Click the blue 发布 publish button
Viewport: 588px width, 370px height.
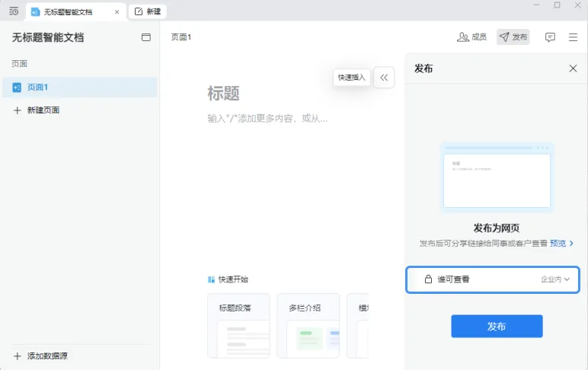497,326
